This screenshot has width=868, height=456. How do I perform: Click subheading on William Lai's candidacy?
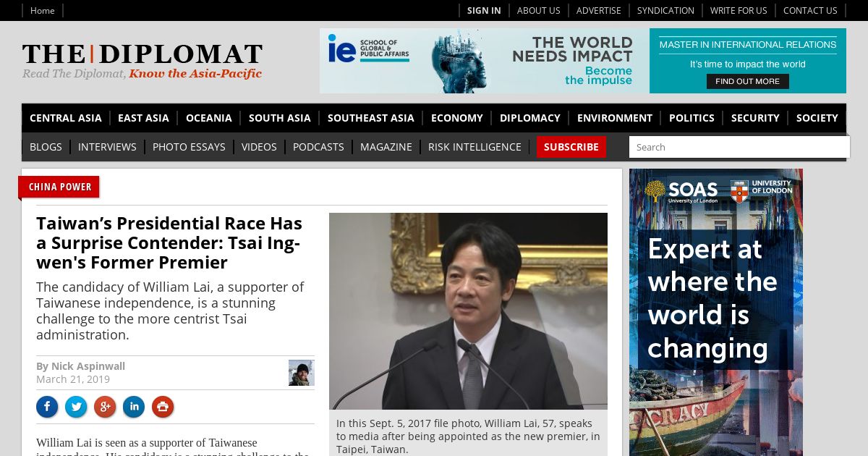click(x=171, y=311)
